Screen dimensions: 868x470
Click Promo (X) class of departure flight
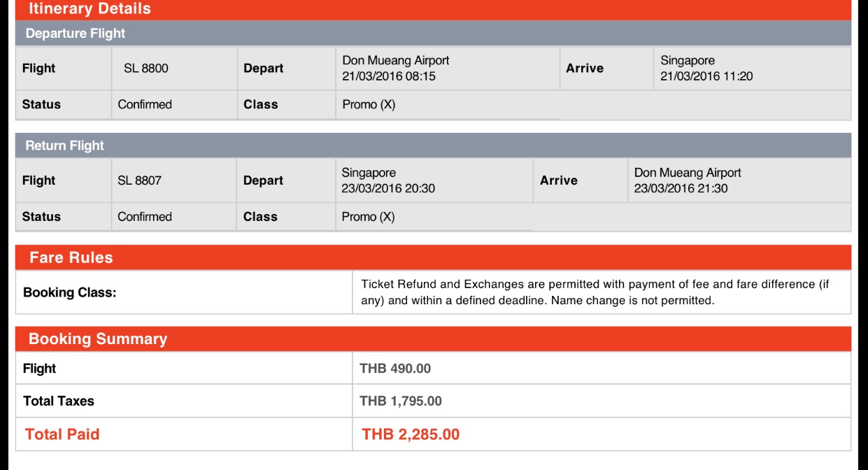pyautogui.click(x=369, y=104)
